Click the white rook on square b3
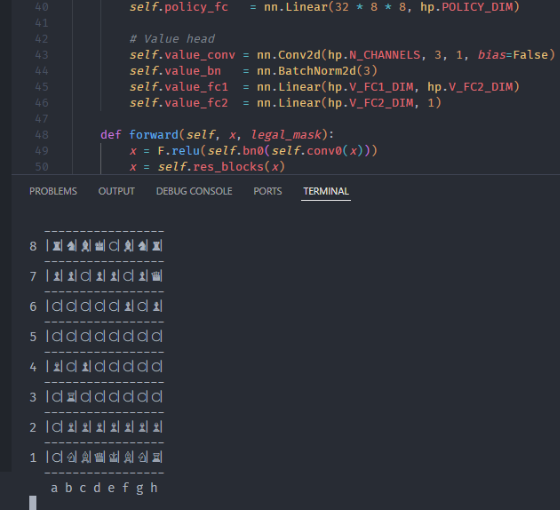The width and height of the screenshot is (560, 510). [x=72, y=397]
